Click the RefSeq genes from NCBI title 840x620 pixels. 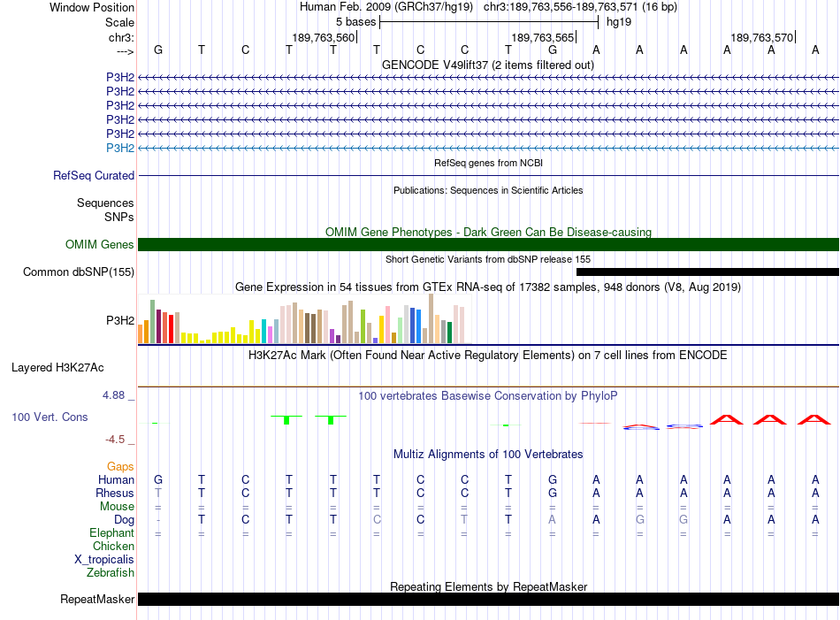tap(488, 163)
